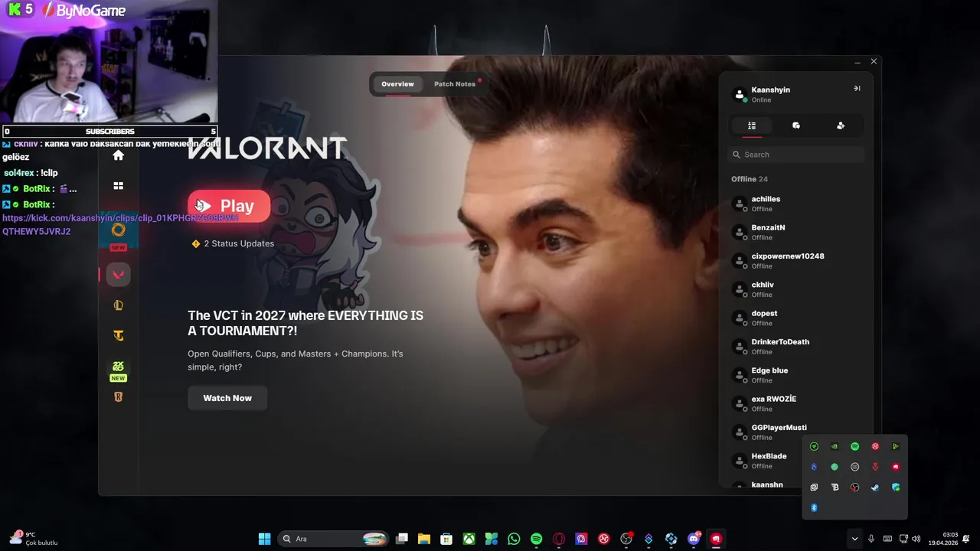This screenshot has width=980, height=551.
Task: Select the Valorant game icon in sidebar
Action: point(118,275)
